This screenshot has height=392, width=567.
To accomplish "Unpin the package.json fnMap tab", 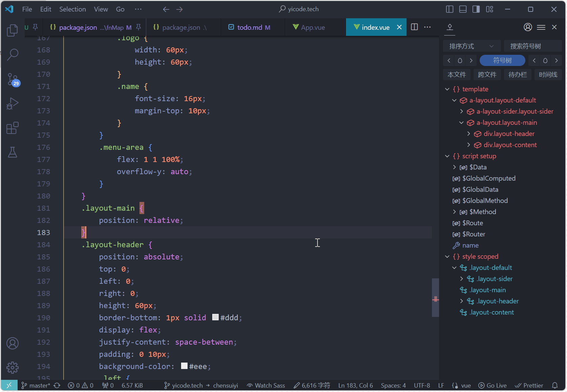I will click(138, 27).
